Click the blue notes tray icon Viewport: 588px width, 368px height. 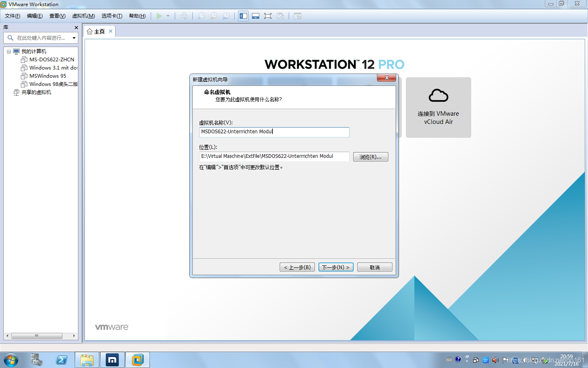point(486,360)
